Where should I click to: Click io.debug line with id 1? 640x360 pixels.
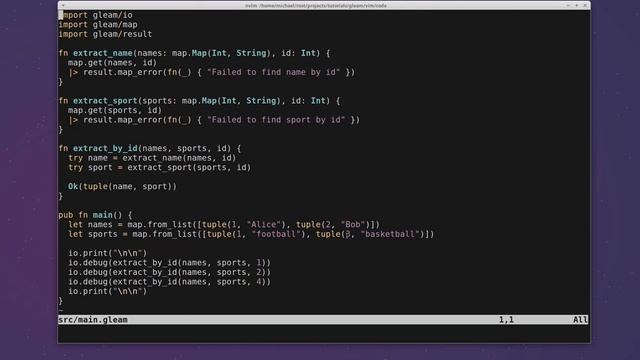click(x=169, y=262)
